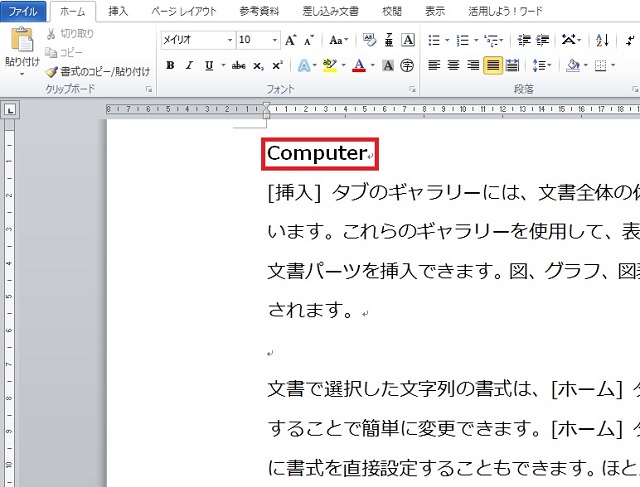640x487 pixels.
Task: Toggle Subscript formatting
Action: pos(258,66)
